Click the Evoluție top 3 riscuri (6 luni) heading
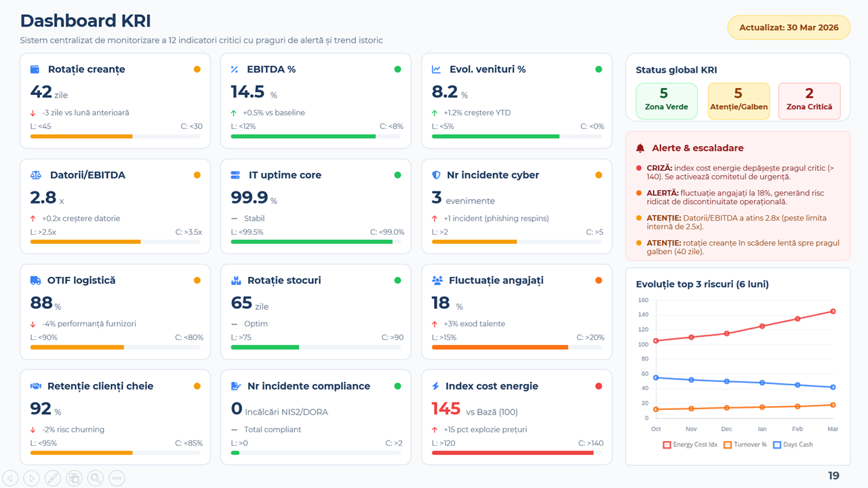Screen dimensions: 868x488 click(703, 284)
